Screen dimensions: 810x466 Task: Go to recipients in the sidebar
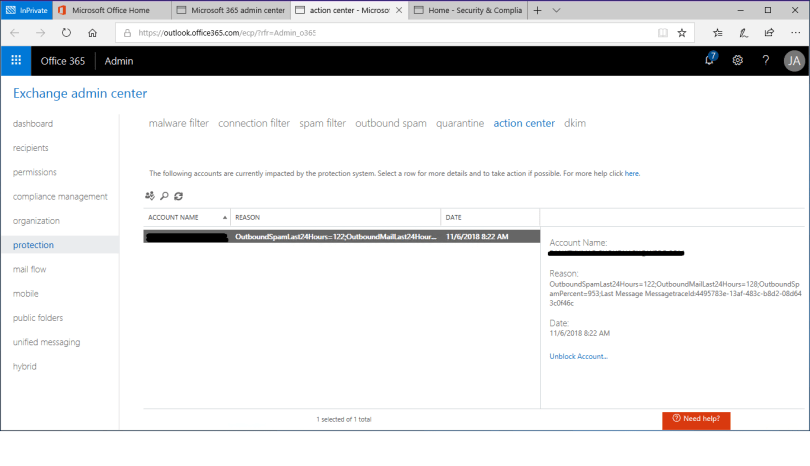click(x=30, y=148)
